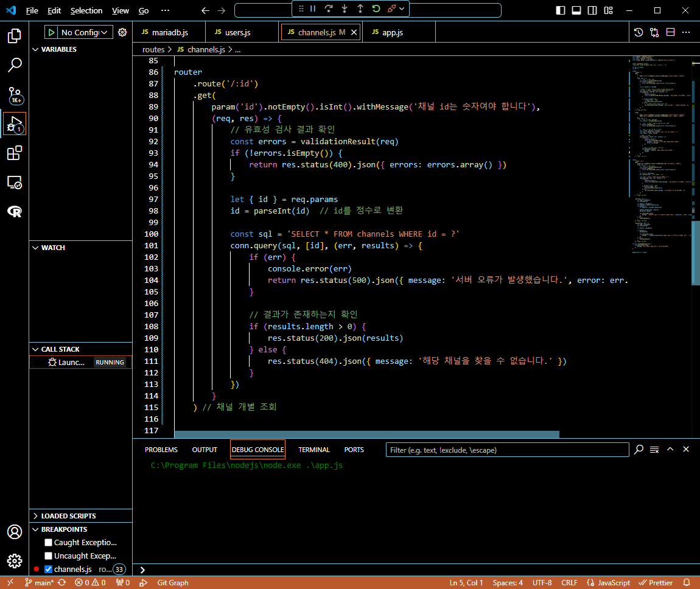Open disconnect options dropdown arrow

402,9
